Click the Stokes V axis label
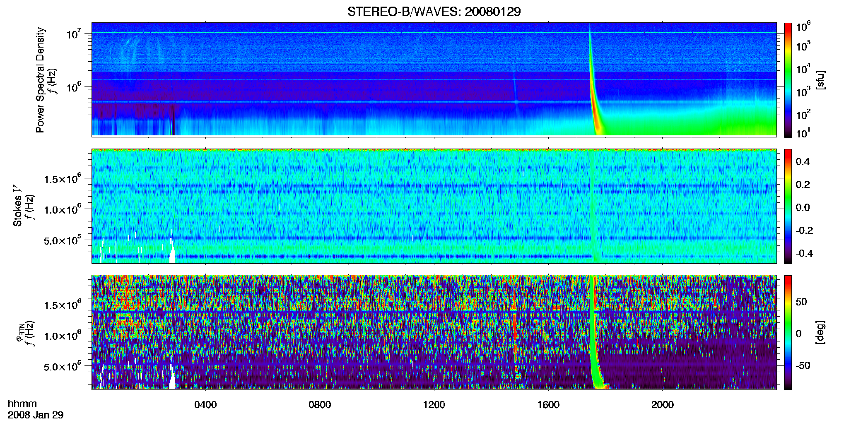The width and height of the screenshot is (868, 447). coord(17,206)
